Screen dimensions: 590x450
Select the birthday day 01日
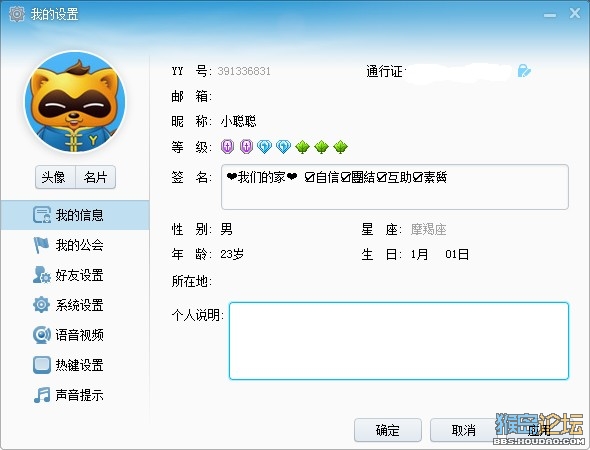(x=457, y=254)
